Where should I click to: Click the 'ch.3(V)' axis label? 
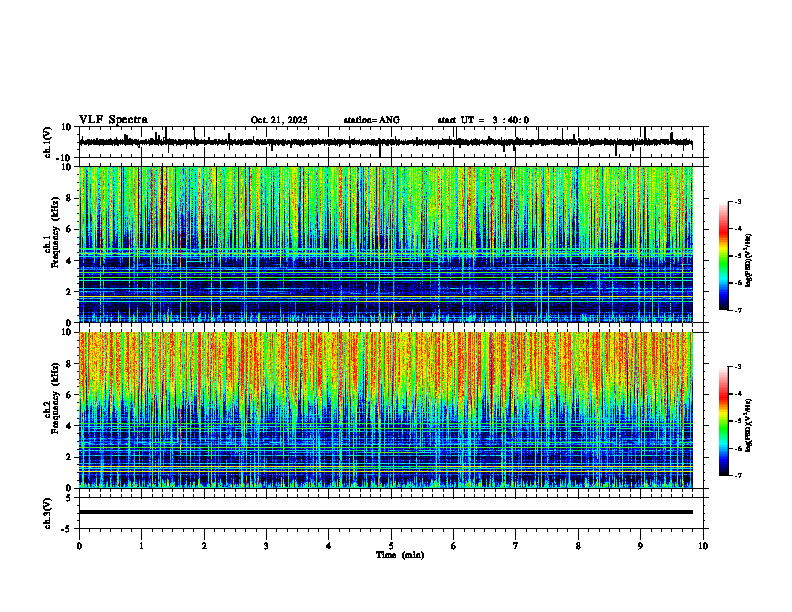click(48, 513)
